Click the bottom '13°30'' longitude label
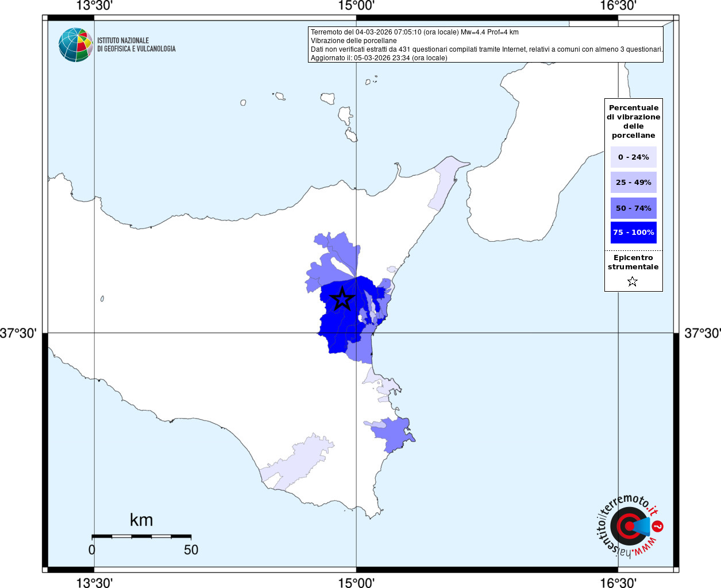This screenshot has width=721, height=588. tap(94, 582)
